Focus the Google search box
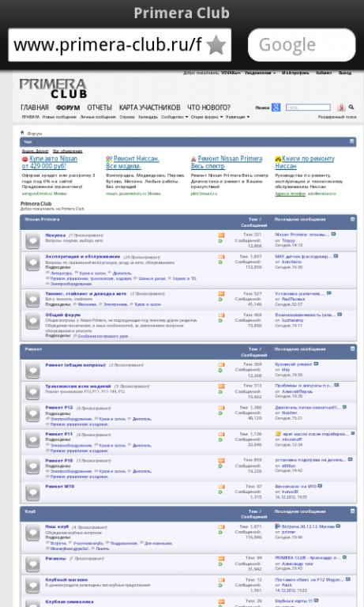Image resolution: width=364 pixels, height=607 pixels. pos(302,45)
